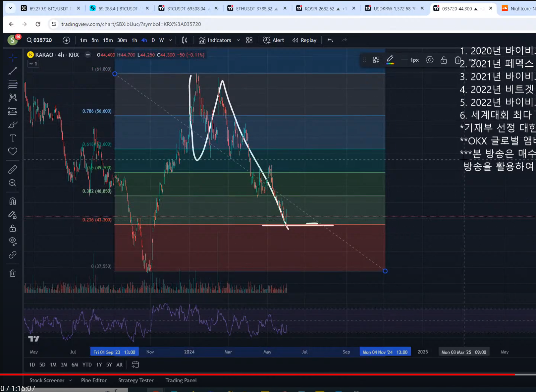This screenshot has width=536, height=392.
Task: Select the 1M date range
Action: pyautogui.click(x=53, y=364)
